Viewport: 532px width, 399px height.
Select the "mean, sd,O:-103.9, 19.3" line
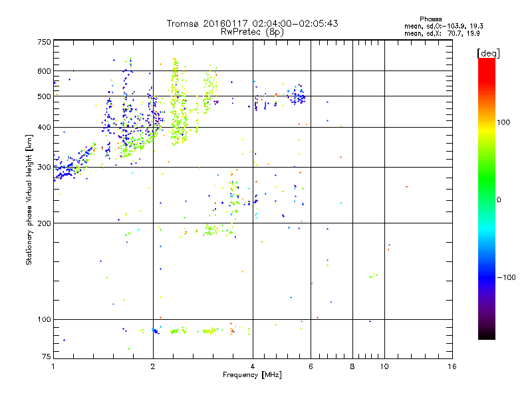(444, 26)
